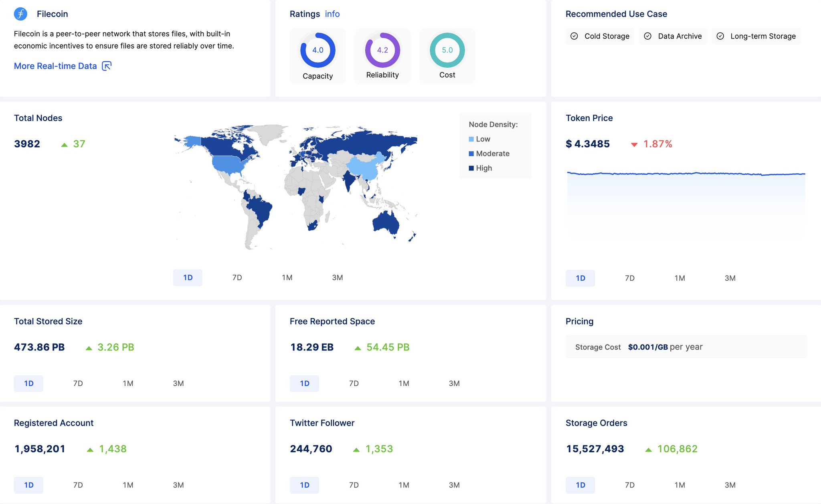Viewport: 821px width, 504px height.
Task: Click Australia on the world map
Action: click(386, 223)
